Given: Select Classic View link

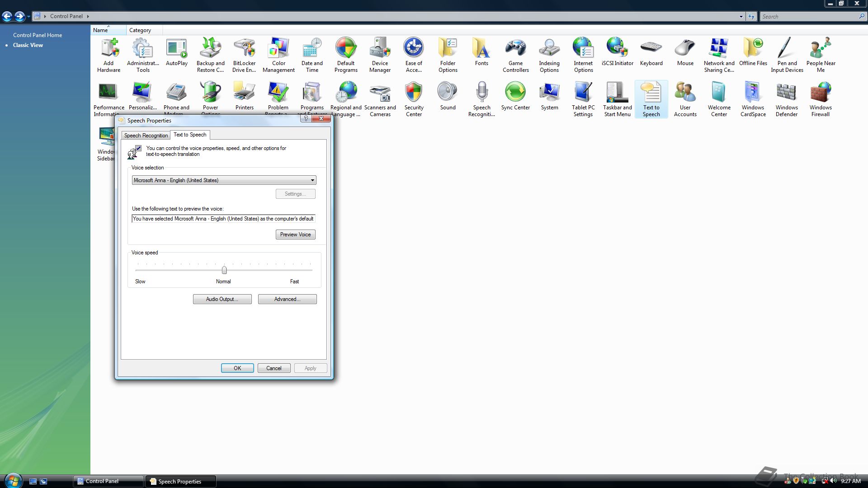Looking at the screenshot, I should coord(28,45).
